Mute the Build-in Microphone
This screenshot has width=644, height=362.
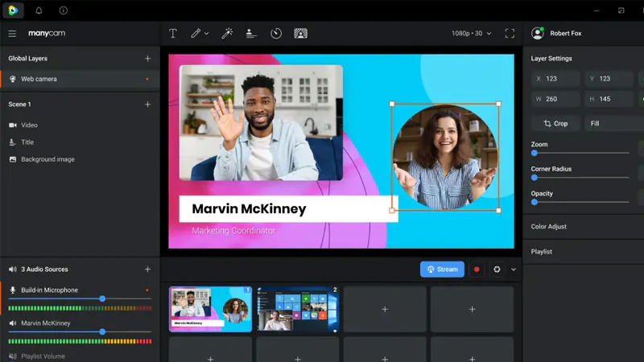[13, 290]
